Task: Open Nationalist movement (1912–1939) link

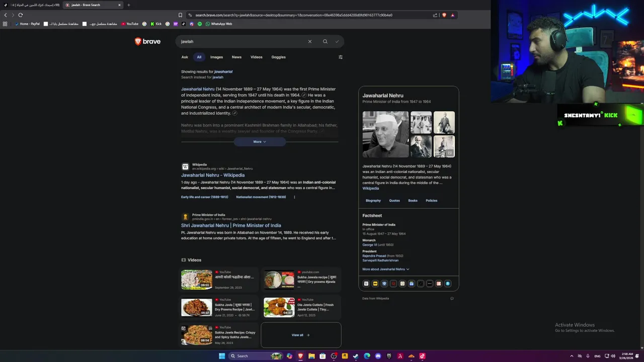Action: [x=261, y=197]
